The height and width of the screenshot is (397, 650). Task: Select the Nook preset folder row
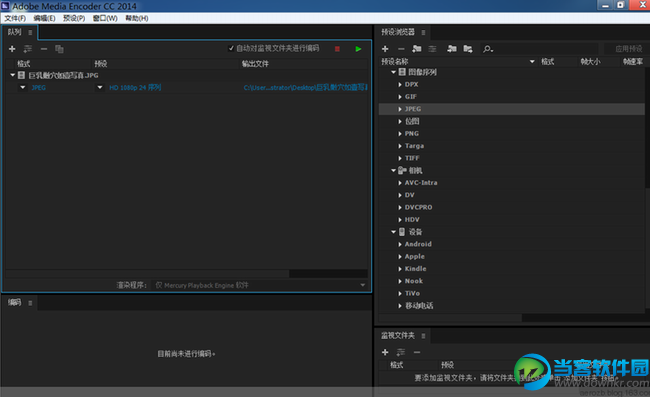click(512, 281)
